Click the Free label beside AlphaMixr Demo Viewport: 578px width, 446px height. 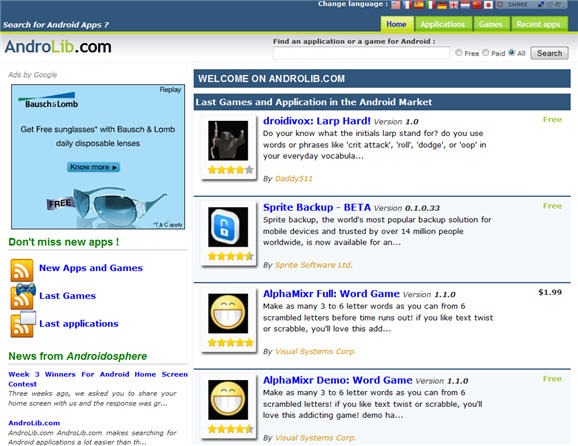pyautogui.click(x=552, y=379)
